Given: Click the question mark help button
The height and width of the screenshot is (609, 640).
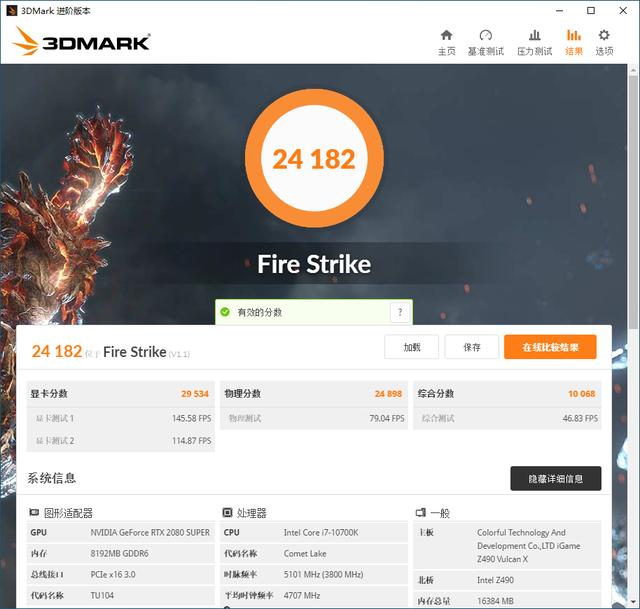Looking at the screenshot, I should pyautogui.click(x=400, y=313).
